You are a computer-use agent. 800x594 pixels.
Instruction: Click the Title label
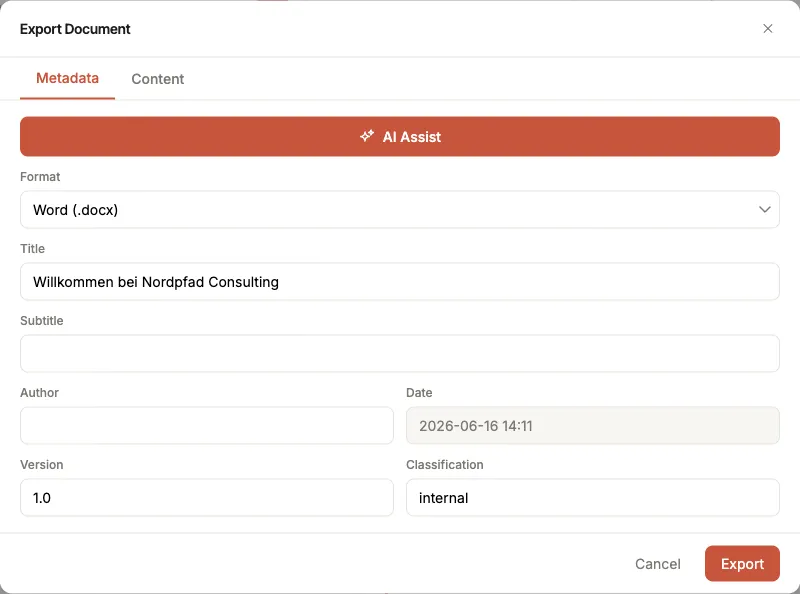click(x=33, y=249)
